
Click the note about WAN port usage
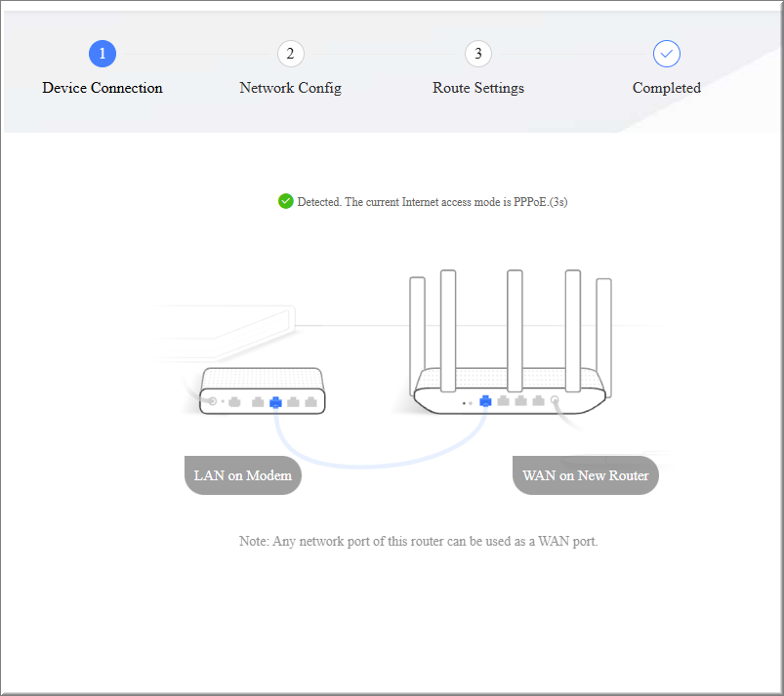tap(418, 541)
